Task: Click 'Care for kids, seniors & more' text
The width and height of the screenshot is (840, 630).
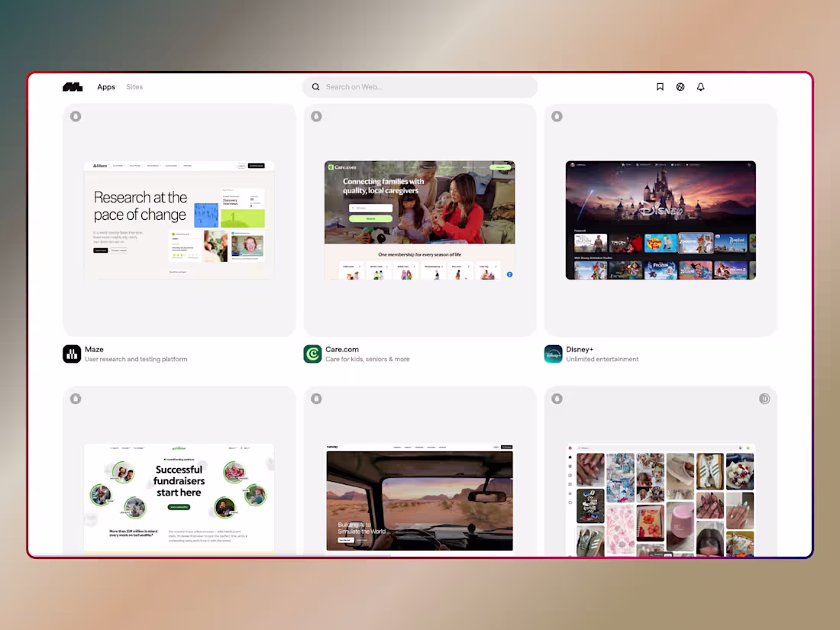Action: click(367, 360)
